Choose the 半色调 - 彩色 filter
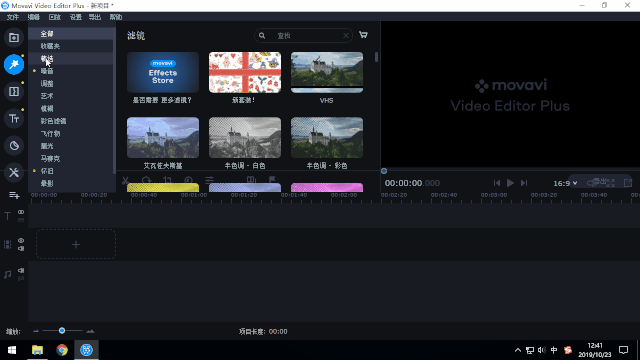 click(x=327, y=138)
